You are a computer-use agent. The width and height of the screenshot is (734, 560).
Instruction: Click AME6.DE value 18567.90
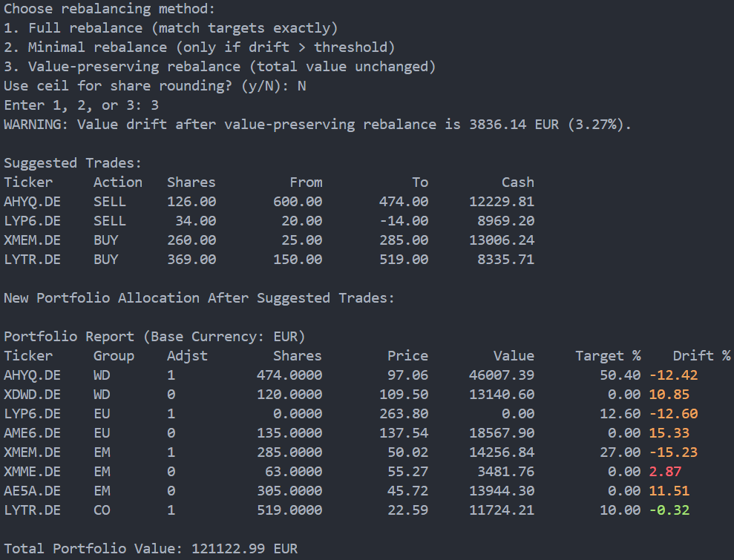click(502, 432)
